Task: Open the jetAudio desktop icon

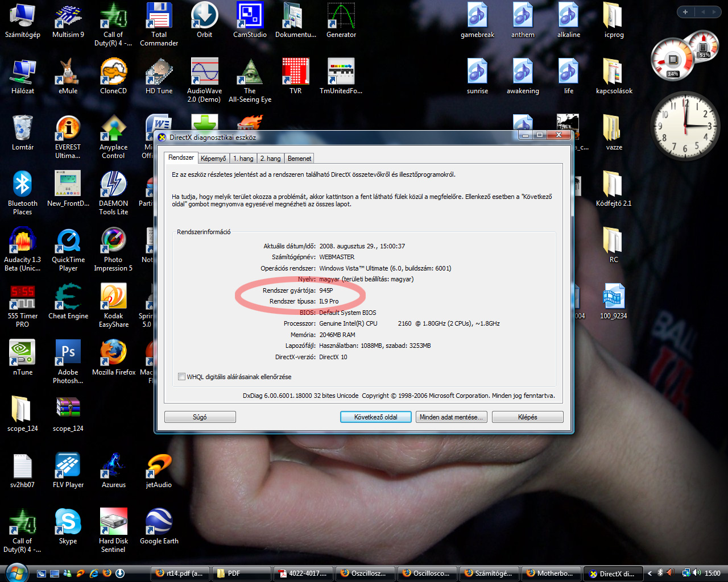Action: coord(159,471)
